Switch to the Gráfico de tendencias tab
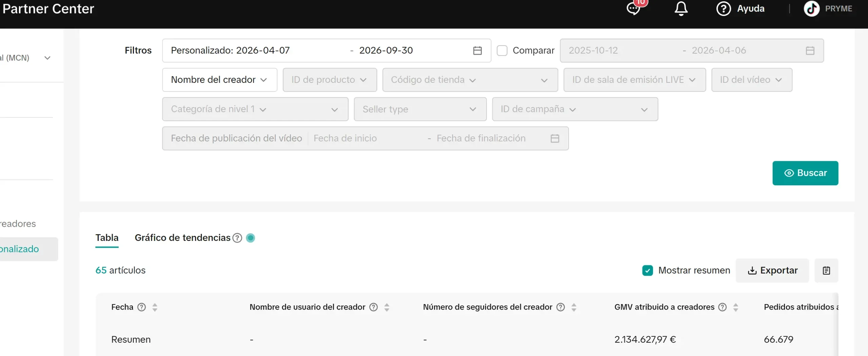 click(182, 238)
